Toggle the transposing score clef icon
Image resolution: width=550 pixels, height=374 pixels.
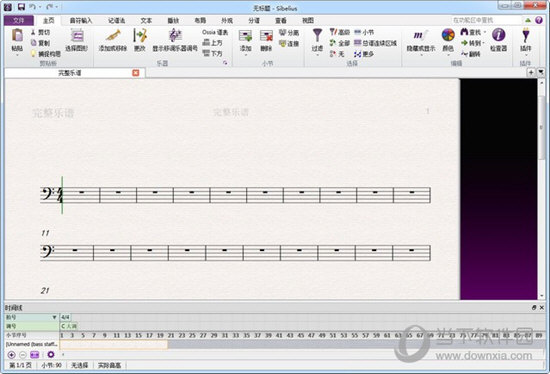[175, 36]
